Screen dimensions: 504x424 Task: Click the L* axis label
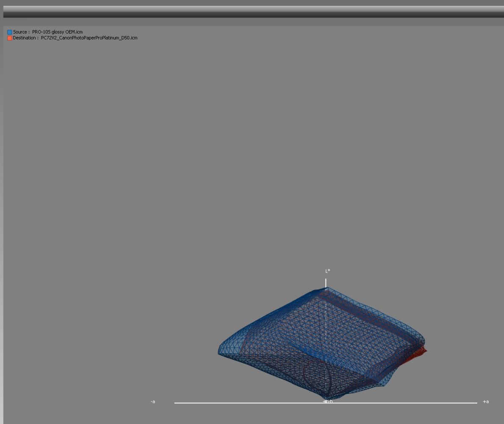327,271
